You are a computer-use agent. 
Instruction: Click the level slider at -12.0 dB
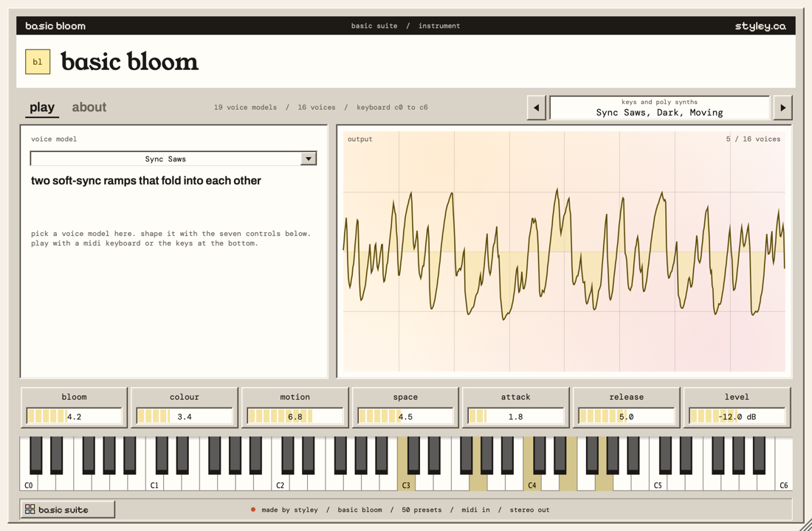(x=737, y=416)
